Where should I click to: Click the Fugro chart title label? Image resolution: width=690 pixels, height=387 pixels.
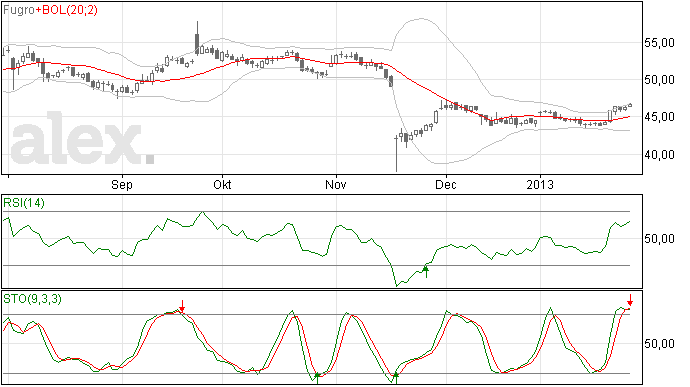(19, 10)
